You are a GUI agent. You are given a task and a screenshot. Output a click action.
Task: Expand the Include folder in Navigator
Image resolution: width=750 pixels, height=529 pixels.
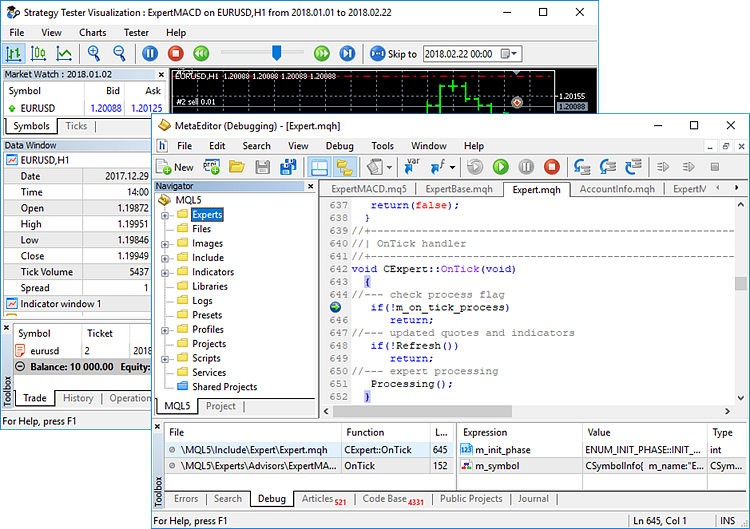tap(165, 259)
